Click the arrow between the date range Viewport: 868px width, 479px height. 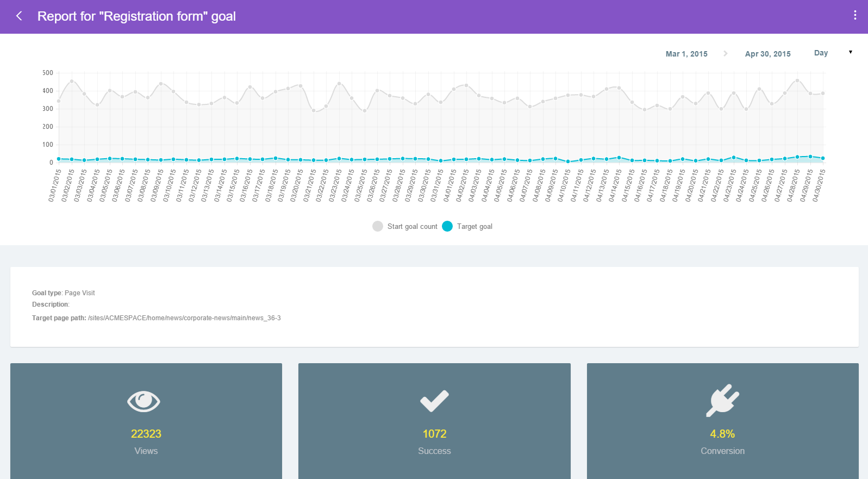click(726, 53)
